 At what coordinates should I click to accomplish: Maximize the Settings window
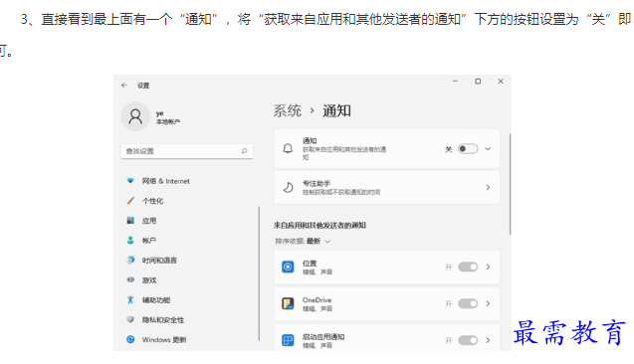pyautogui.click(x=478, y=82)
